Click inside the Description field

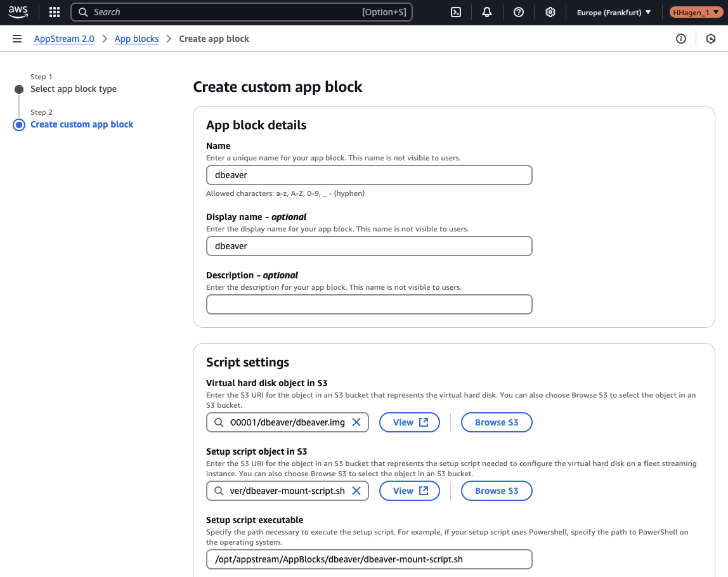click(369, 304)
